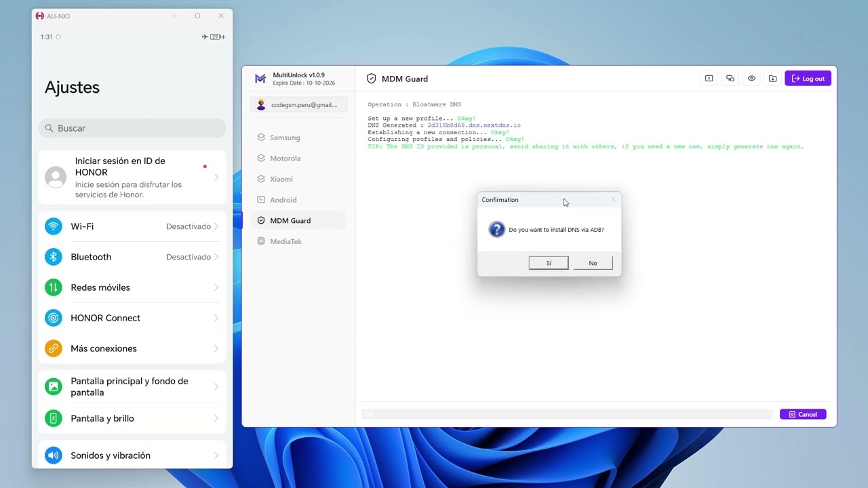
Task: Click Bluetooth Desactivado status text
Action: tap(189, 257)
